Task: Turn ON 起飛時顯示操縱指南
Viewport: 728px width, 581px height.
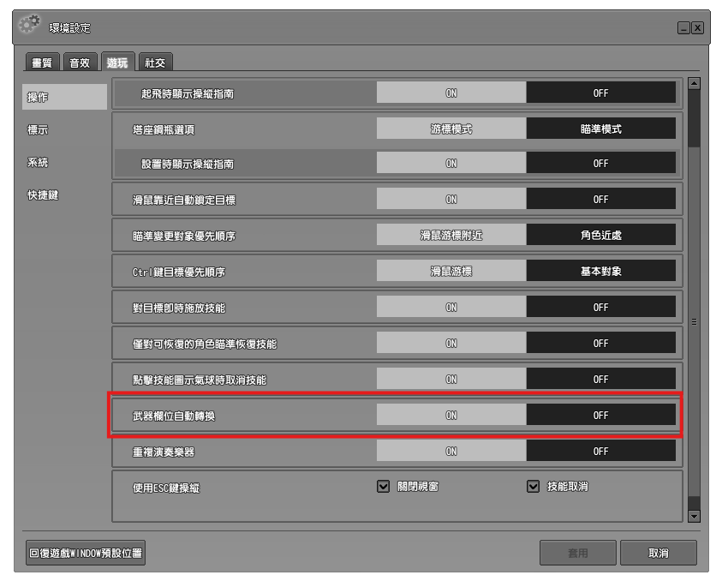Action: 451,93
